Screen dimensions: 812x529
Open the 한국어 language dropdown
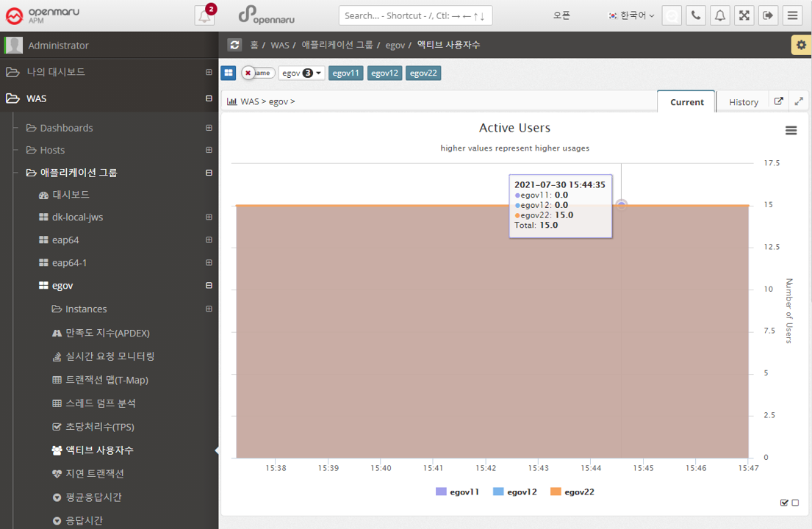(x=630, y=15)
